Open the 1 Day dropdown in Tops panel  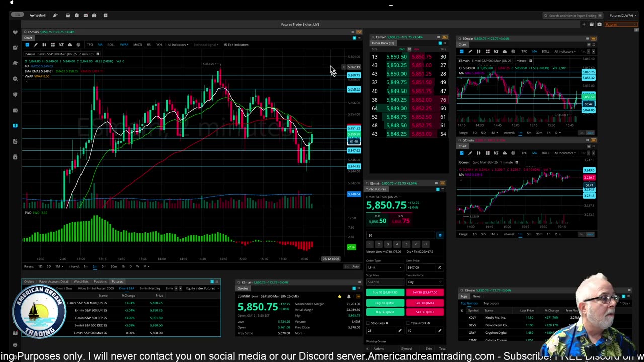point(625,303)
